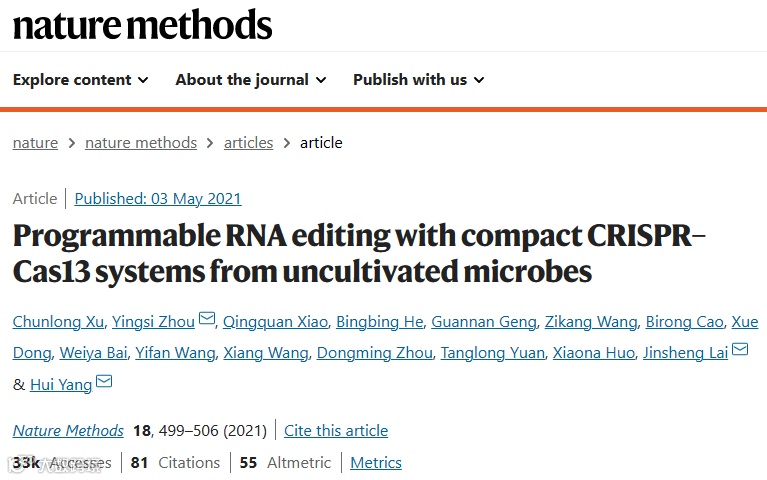Screen dimensions: 767x480
Task: Select author Bingbing He
Action: coord(380,322)
